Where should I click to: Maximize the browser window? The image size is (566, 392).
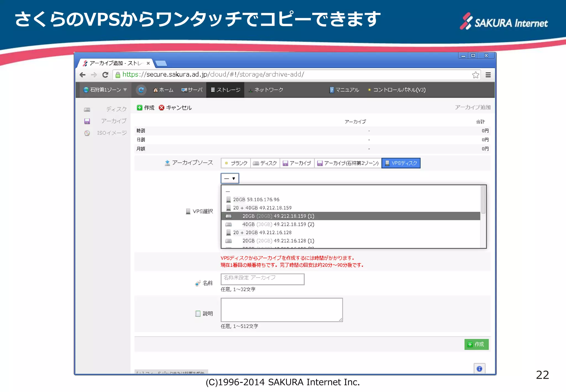473,56
